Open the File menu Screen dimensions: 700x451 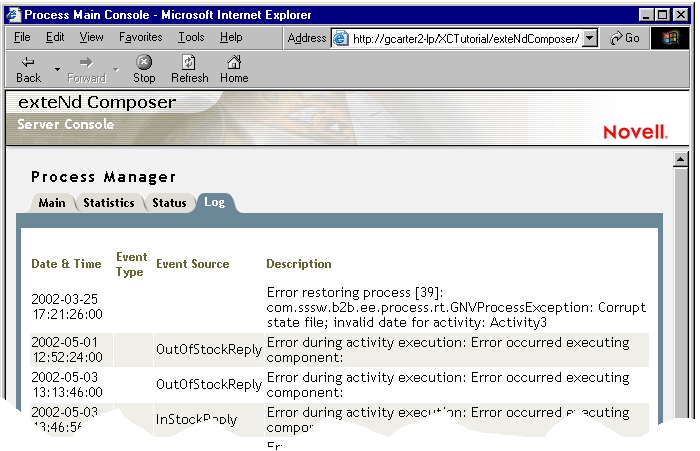coord(22,37)
